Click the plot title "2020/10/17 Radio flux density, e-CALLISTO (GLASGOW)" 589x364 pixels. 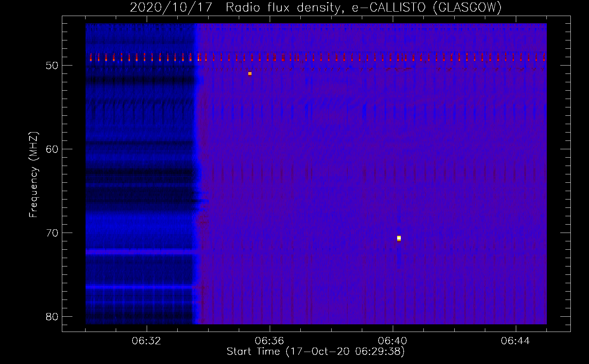click(316, 7)
